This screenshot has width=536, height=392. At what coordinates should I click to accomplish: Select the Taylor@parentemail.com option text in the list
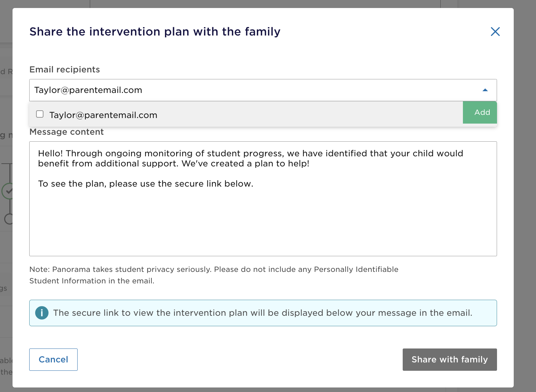tap(103, 115)
